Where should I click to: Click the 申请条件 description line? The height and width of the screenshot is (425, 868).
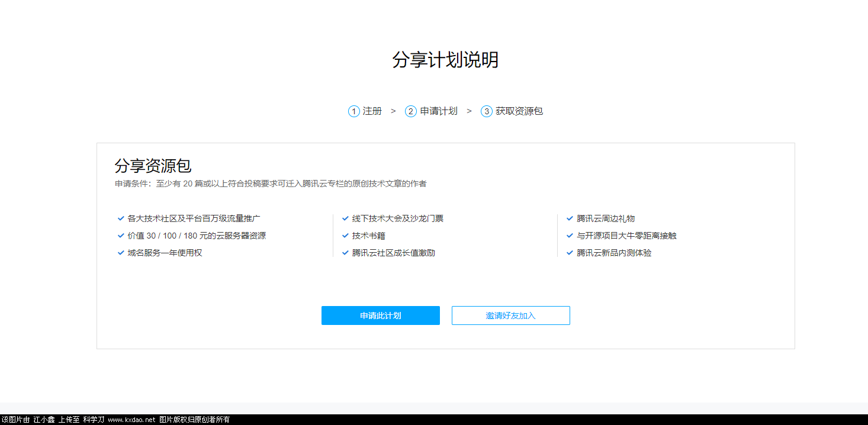point(271,183)
